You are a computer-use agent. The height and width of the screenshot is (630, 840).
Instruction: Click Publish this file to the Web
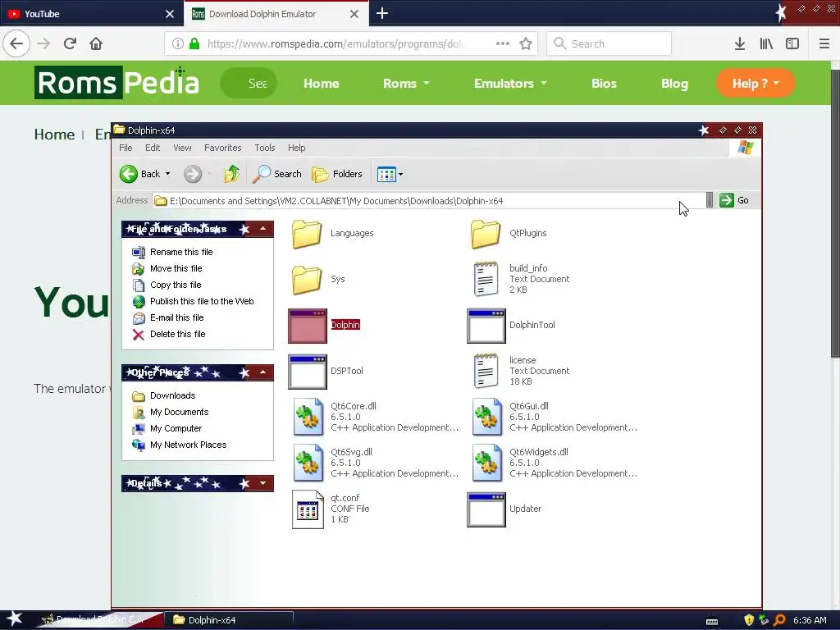tap(193, 301)
